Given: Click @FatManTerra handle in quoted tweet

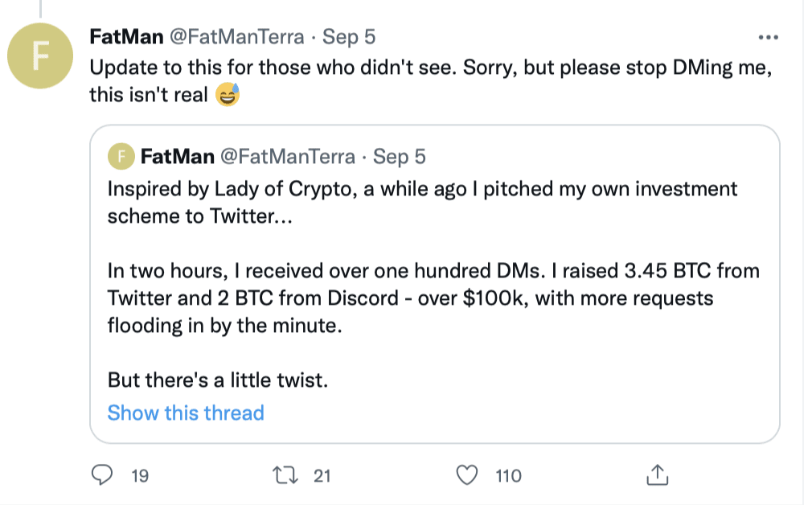Looking at the screenshot, I should click(288, 157).
